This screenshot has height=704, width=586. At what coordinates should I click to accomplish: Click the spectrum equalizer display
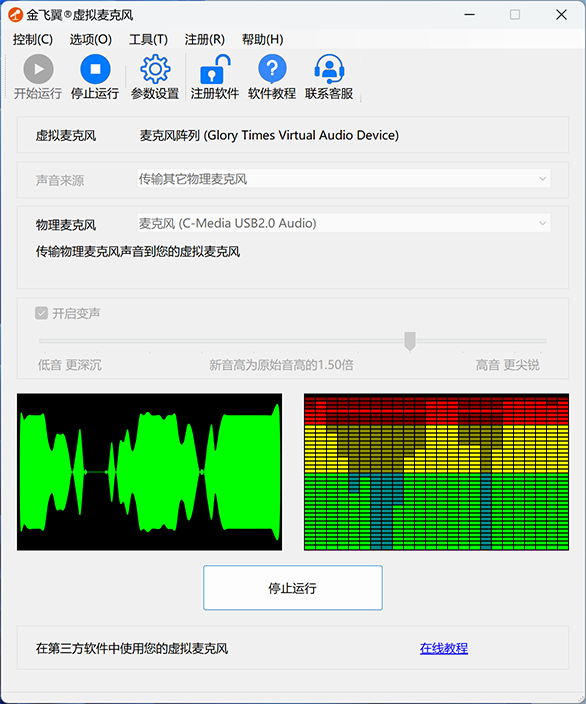tap(436, 472)
